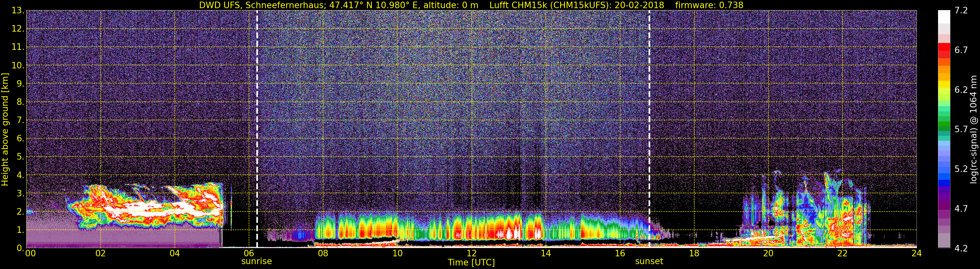Click the x-axis tick label '24'
Viewport: 980px width, 269px height.
tap(917, 253)
